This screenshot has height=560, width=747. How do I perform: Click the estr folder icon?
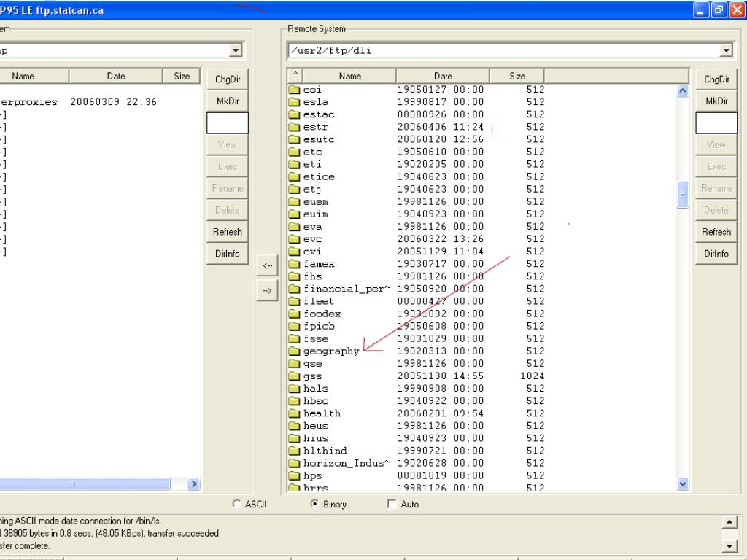[x=294, y=127]
